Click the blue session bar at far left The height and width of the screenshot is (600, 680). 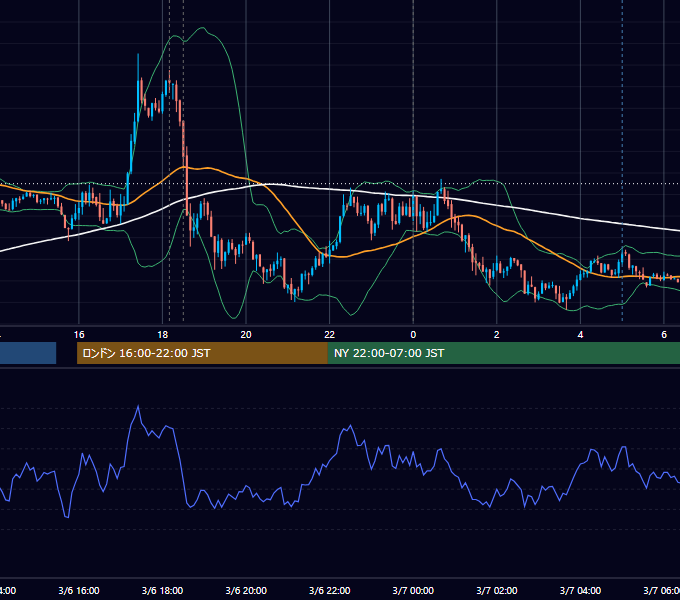28,353
